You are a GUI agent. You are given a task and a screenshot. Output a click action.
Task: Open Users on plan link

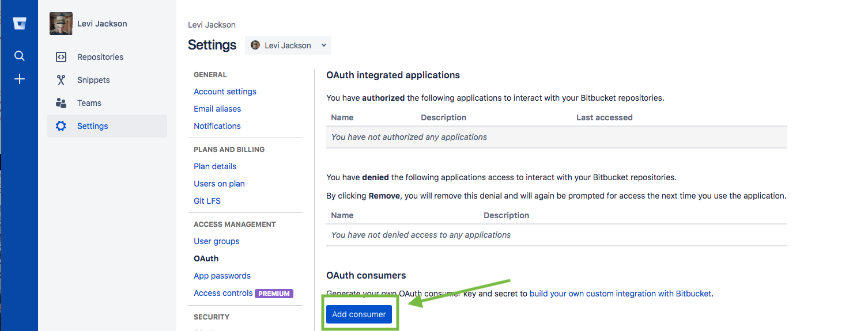pos(219,184)
